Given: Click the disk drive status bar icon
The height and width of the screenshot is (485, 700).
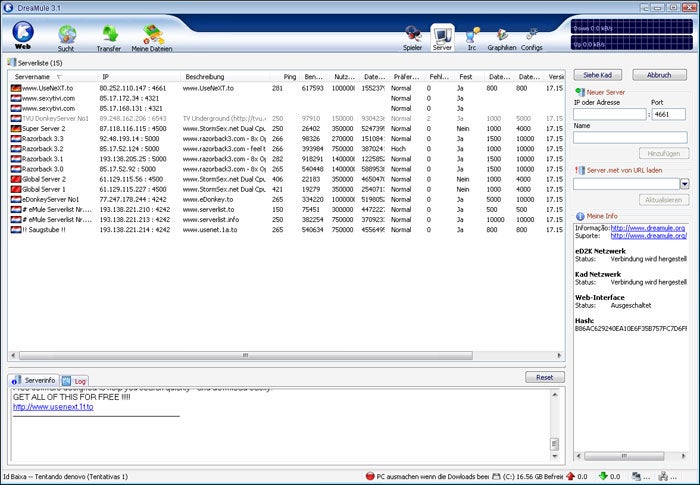Looking at the screenshot, I should (496, 477).
